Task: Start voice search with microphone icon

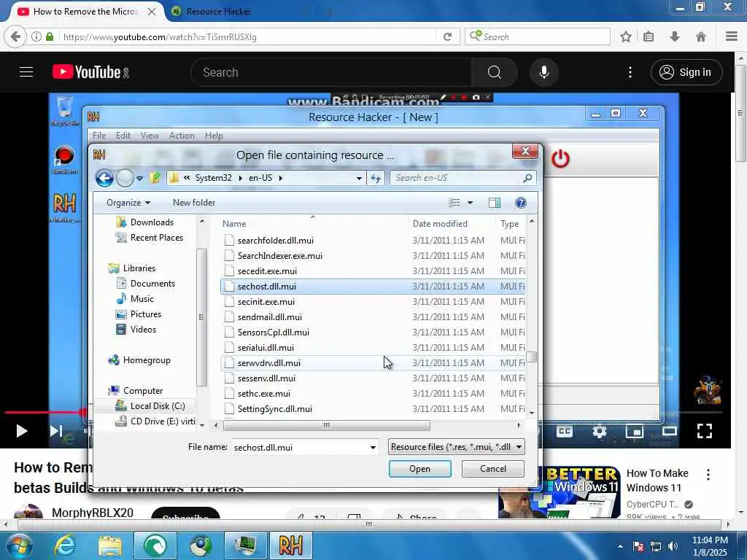Action: click(x=544, y=72)
